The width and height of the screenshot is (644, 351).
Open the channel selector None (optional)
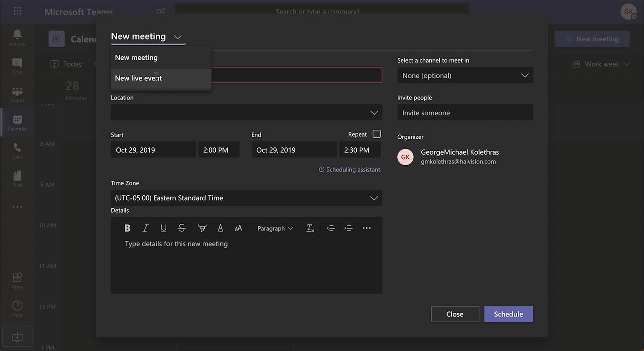[465, 75]
